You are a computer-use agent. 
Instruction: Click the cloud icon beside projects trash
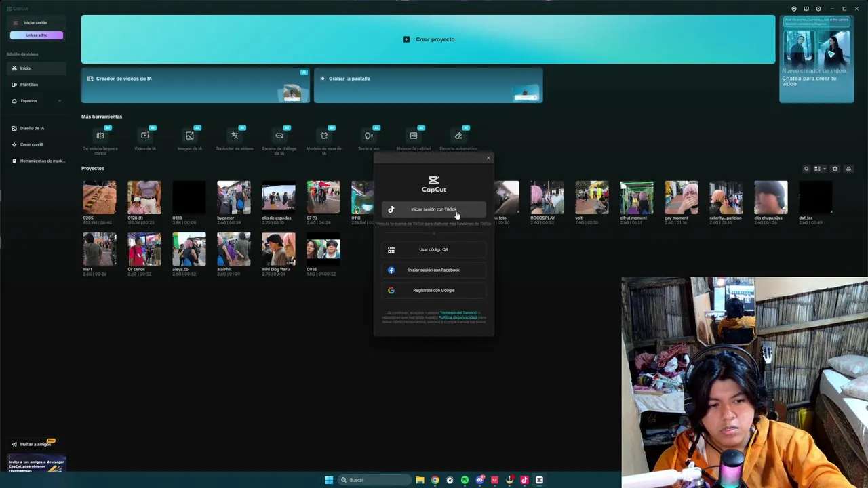click(848, 169)
